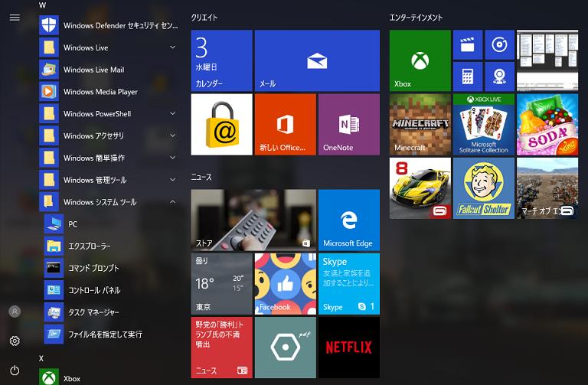The height and width of the screenshot is (385, 588).
Task: Open the yellow padlock @ tile
Action: [221, 125]
